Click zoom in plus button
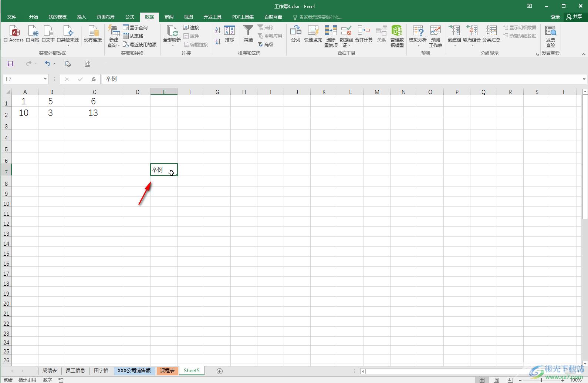This screenshot has height=383, width=588. [x=563, y=380]
